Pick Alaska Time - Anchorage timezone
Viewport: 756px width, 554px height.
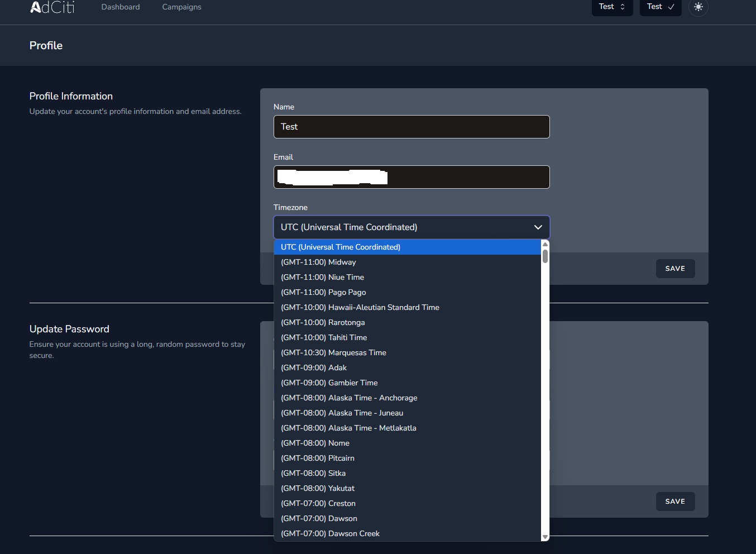point(349,398)
